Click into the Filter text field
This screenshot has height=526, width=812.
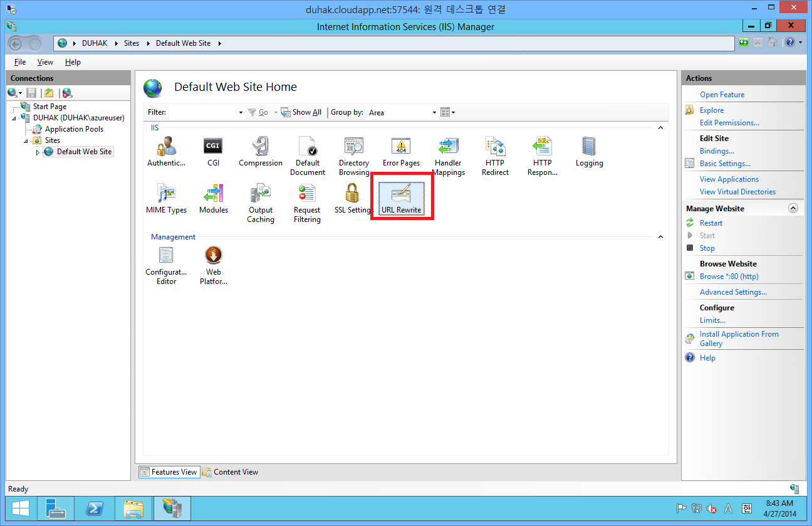(203, 112)
